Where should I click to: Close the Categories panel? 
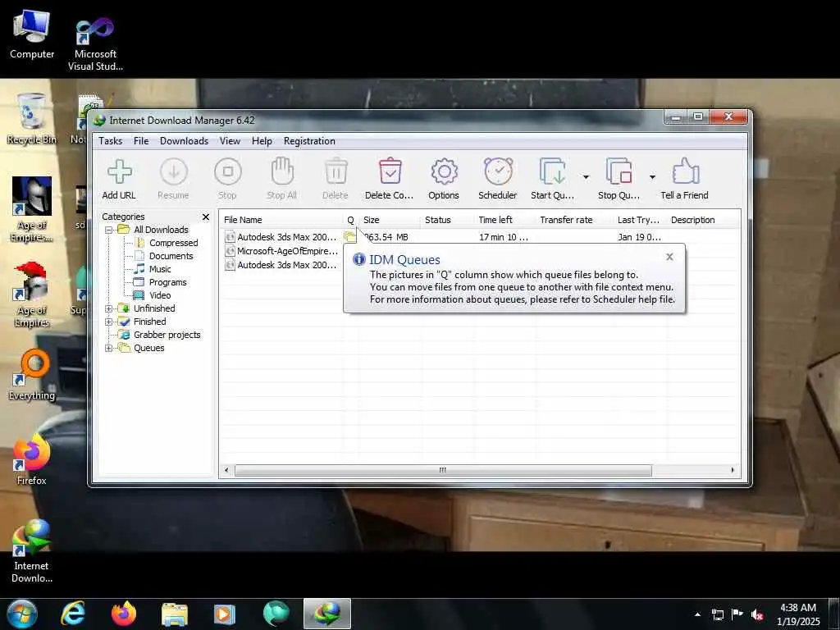point(206,217)
